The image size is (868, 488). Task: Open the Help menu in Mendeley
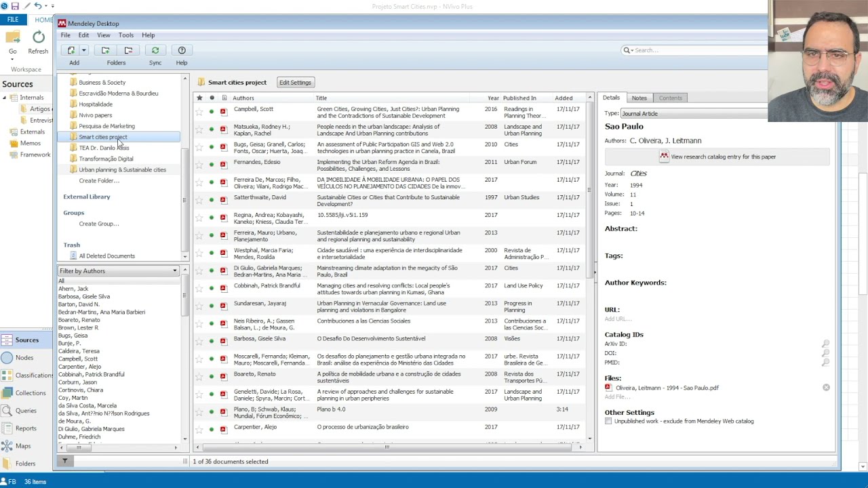(148, 35)
